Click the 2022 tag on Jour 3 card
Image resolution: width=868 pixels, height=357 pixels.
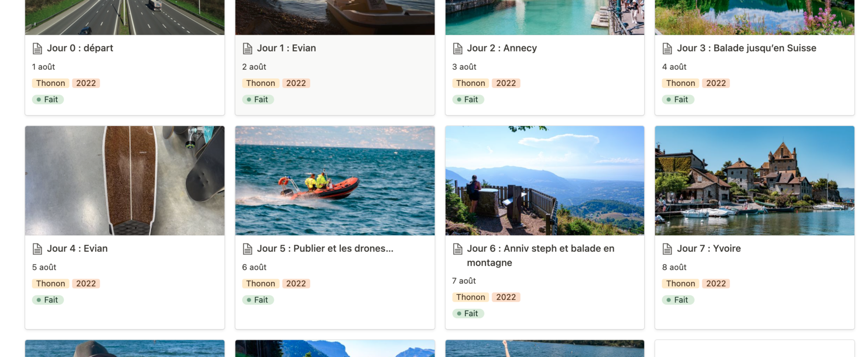click(x=716, y=83)
